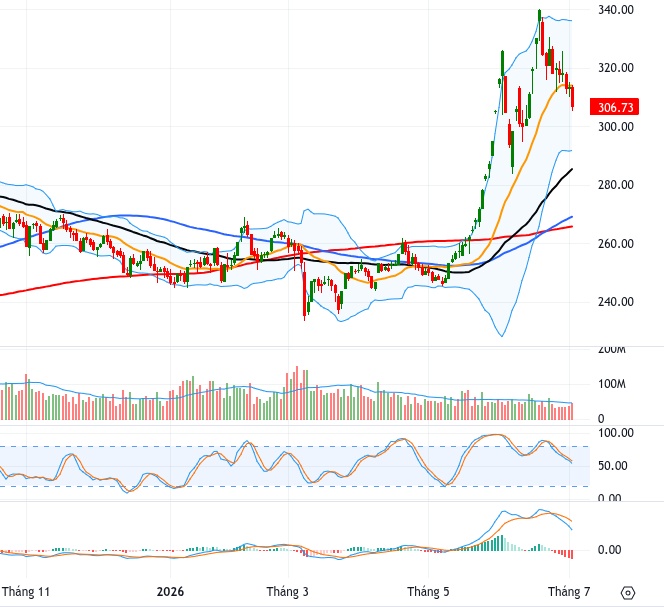Select the Tháng 3 time axis label
664x607 pixels.
coord(288,591)
